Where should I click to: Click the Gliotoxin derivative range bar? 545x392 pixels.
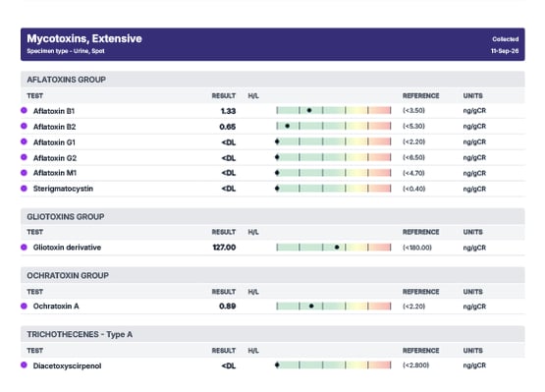coord(334,248)
